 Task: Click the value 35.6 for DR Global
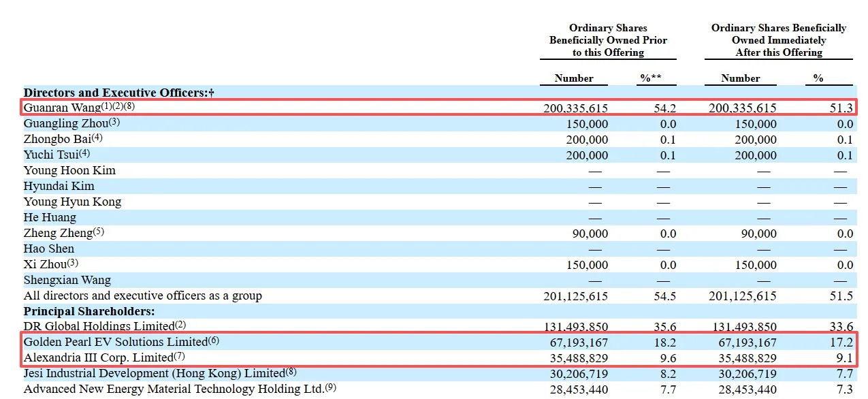tap(666, 327)
